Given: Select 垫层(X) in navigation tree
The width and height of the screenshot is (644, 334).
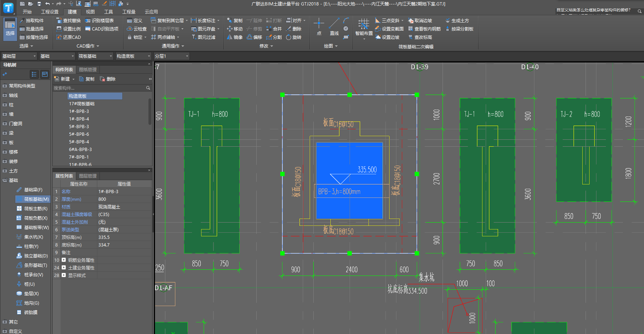Looking at the screenshot, I should pyautogui.click(x=28, y=294).
